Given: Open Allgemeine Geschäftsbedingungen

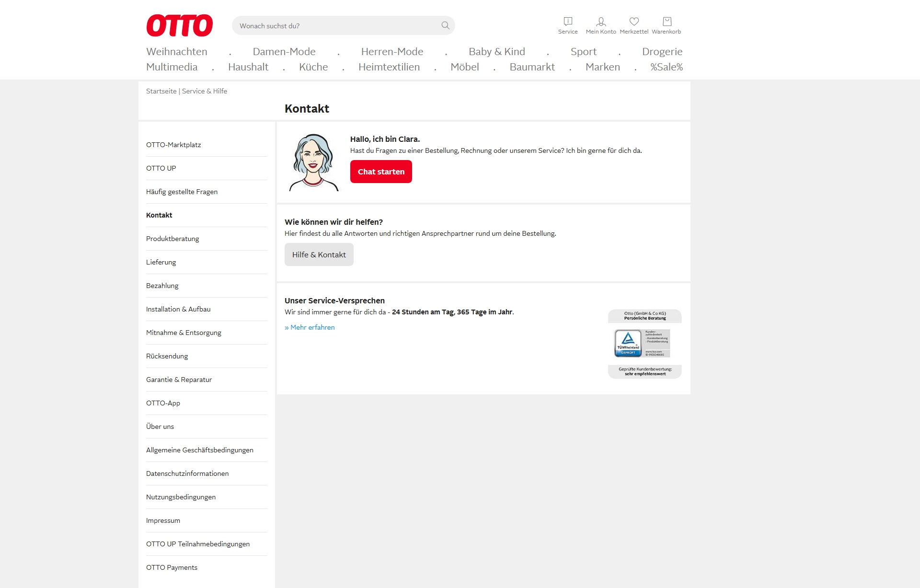Looking at the screenshot, I should 207,450.
